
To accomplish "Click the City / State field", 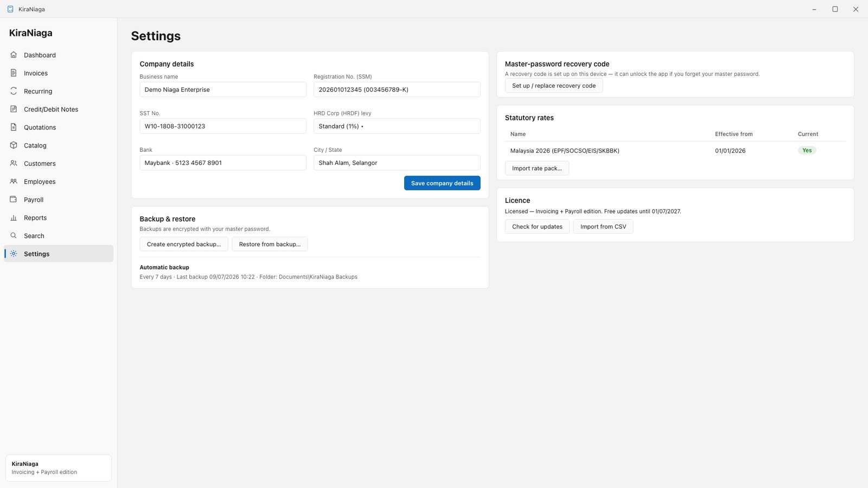I will 397,163.
